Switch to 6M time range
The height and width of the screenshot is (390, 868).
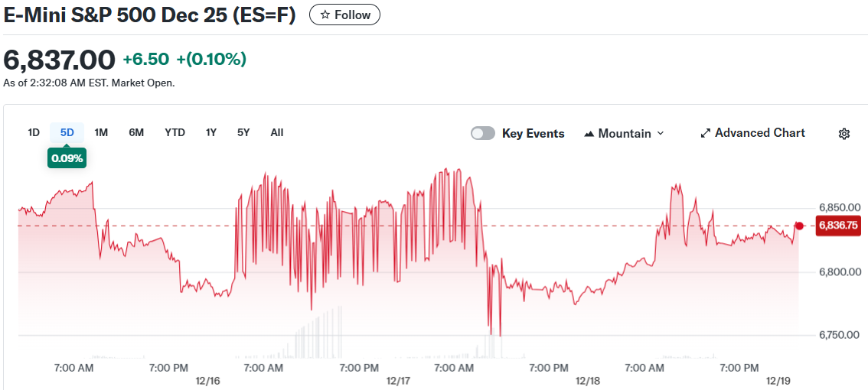(136, 132)
